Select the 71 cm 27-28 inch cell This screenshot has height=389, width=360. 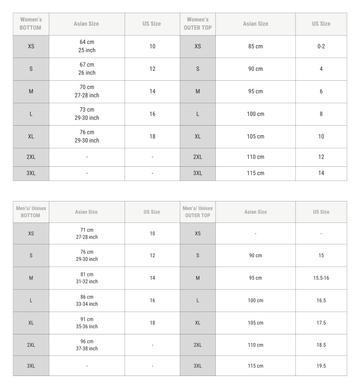click(87, 233)
